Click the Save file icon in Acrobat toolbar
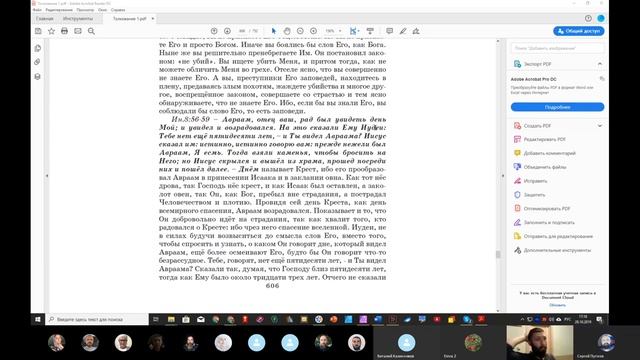Screen dimensions: 640x360 coord(38,31)
